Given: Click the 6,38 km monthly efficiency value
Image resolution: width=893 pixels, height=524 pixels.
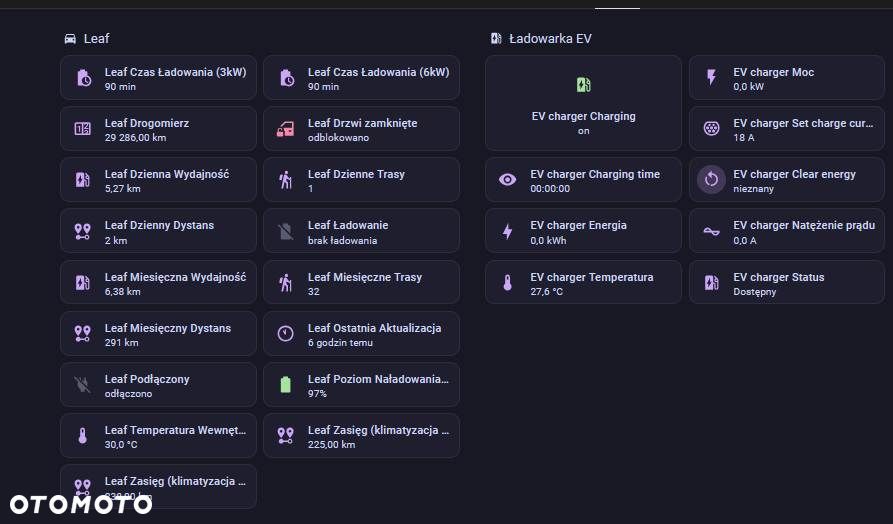Looking at the screenshot, I should point(122,292).
